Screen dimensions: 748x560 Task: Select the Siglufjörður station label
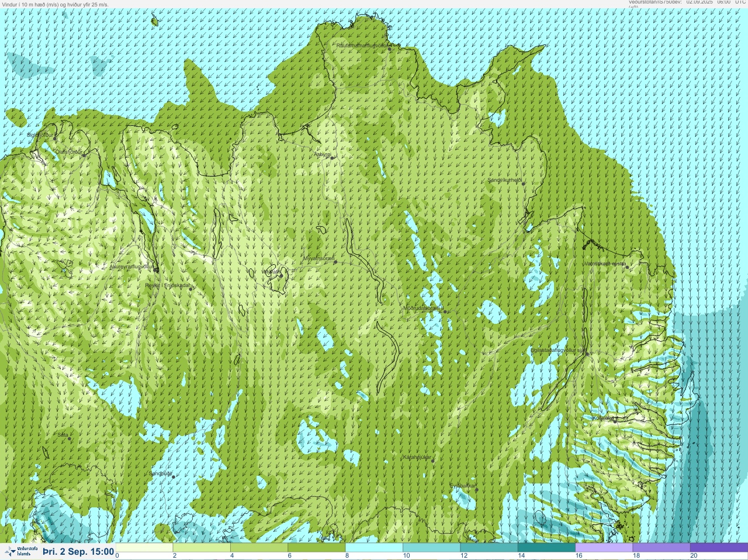pyautogui.click(x=40, y=135)
